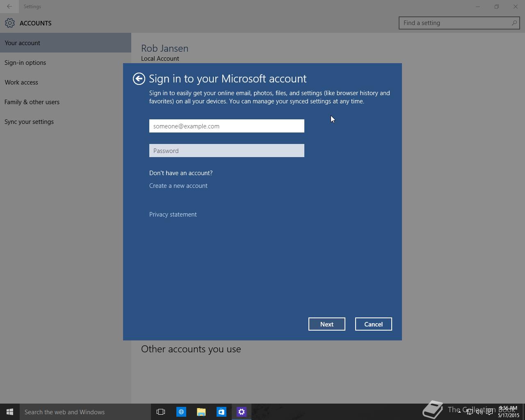Image resolution: width=525 pixels, height=420 pixels.
Task: Click the search magnifier icon
Action: click(x=514, y=23)
